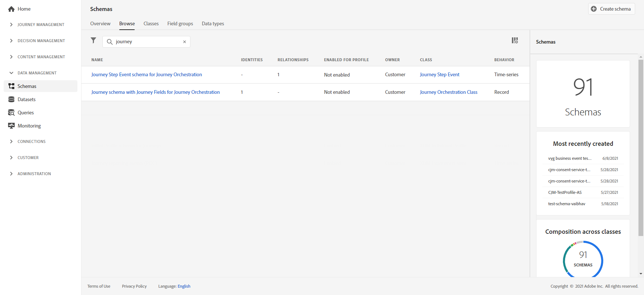This screenshot has width=644, height=295.
Task: Open Datasets from the sidebar icon
Action: click(11, 99)
